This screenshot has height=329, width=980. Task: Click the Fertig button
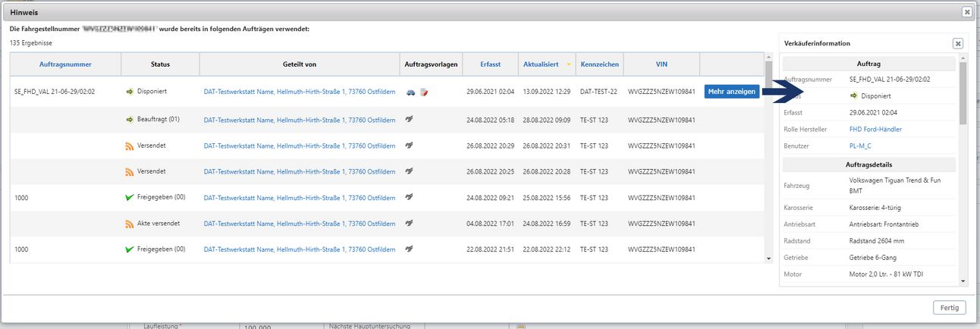click(949, 307)
